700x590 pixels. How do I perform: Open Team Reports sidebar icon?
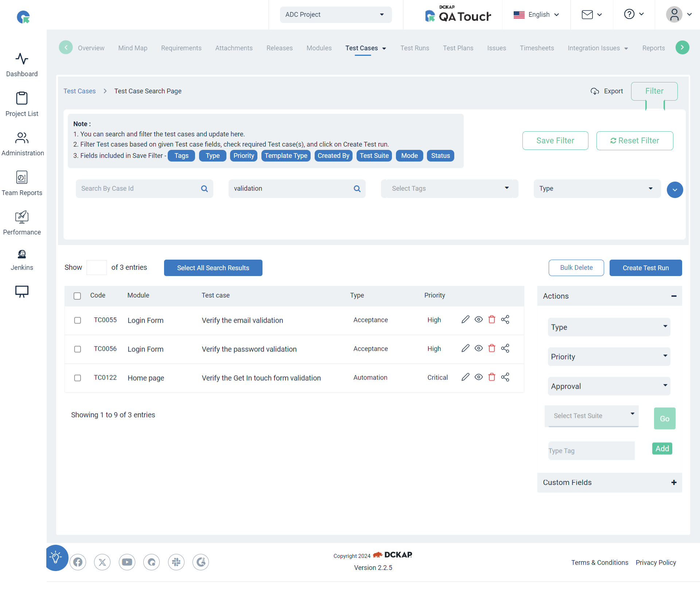(x=22, y=183)
